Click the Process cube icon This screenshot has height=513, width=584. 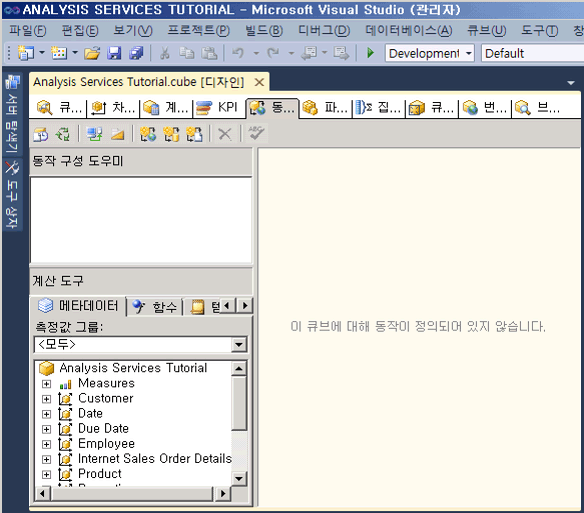pos(41,134)
